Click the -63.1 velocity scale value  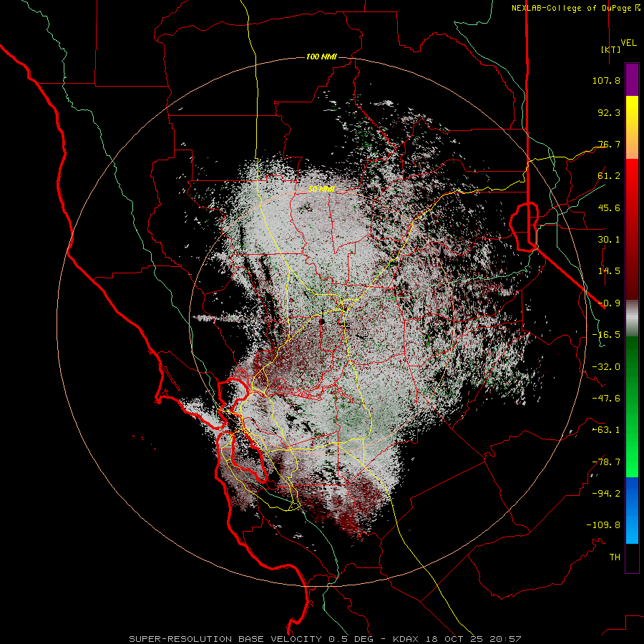[x=606, y=430]
